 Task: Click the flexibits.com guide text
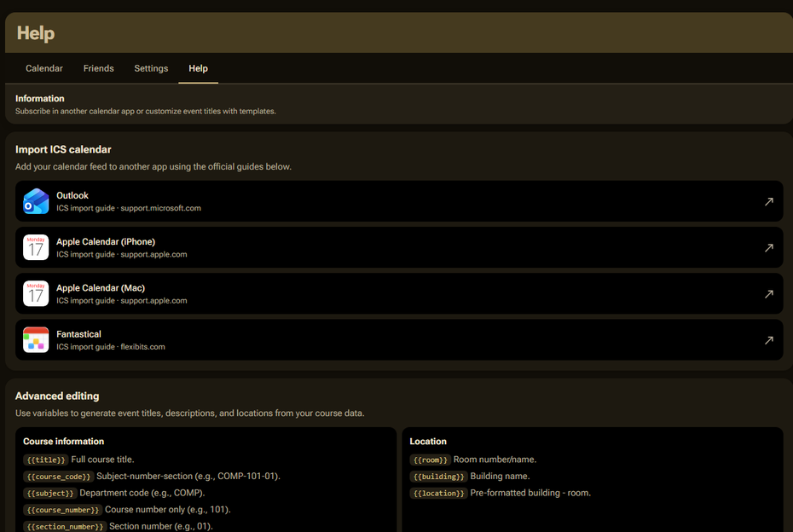point(111,347)
